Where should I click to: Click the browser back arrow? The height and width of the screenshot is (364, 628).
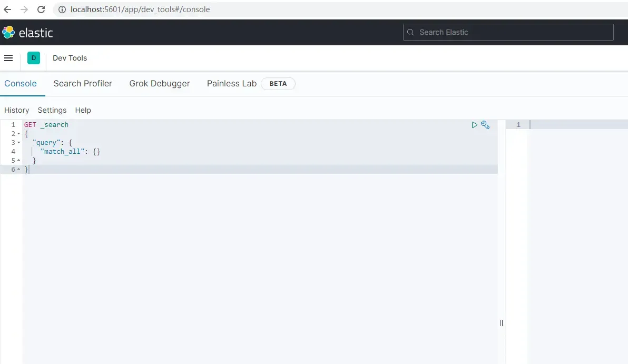7,9
